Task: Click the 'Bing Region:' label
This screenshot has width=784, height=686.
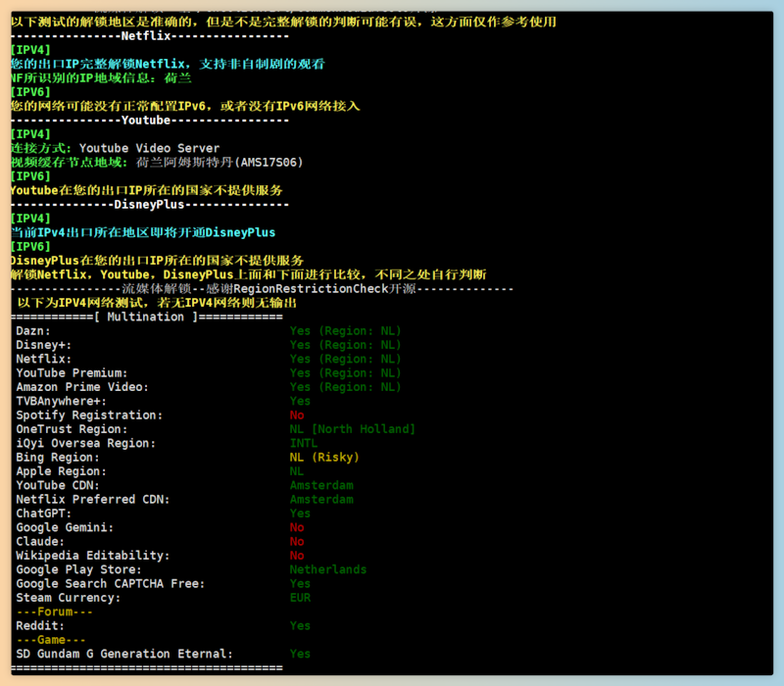Action: tap(58, 457)
